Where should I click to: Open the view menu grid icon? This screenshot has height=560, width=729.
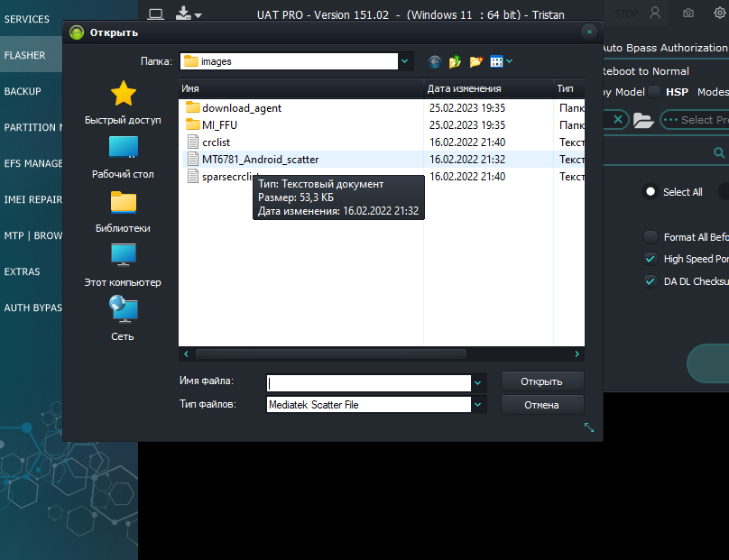tap(496, 61)
